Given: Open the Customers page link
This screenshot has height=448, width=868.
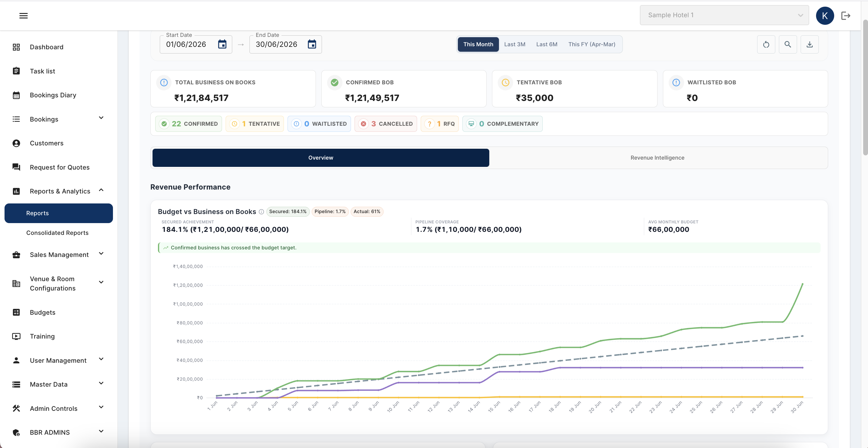Looking at the screenshot, I should click(47, 143).
